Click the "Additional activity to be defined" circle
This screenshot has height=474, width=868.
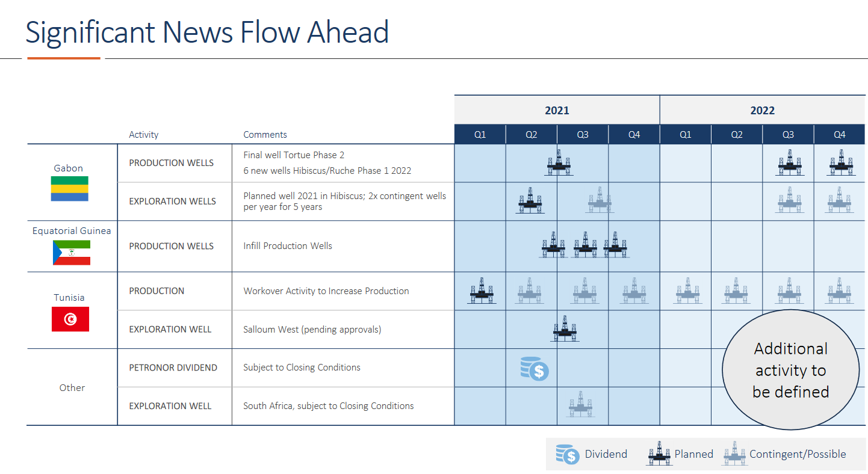790,370
